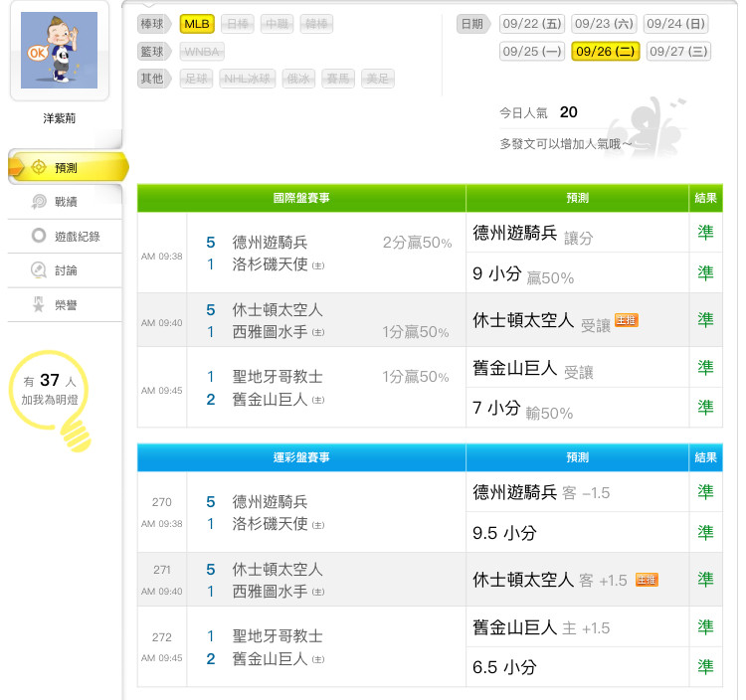The image size is (746, 700).
Task: Select the WNBA league filter
Action: 202,52
